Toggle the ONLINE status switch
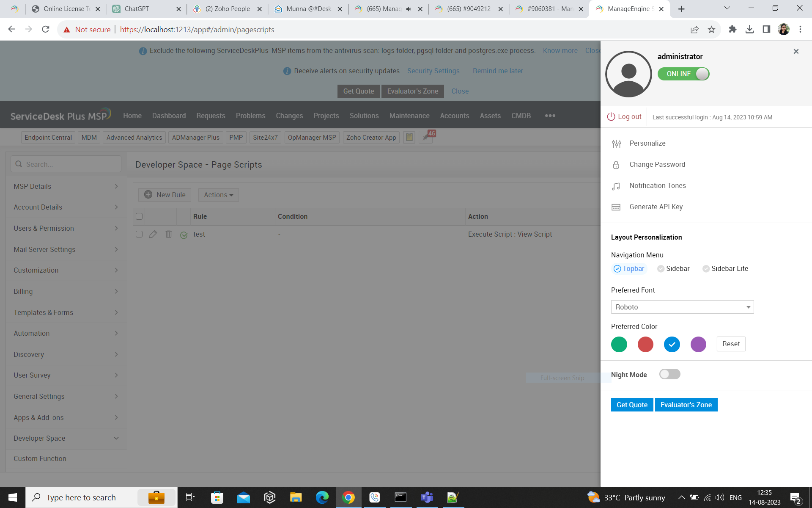812x508 pixels. pos(683,74)
